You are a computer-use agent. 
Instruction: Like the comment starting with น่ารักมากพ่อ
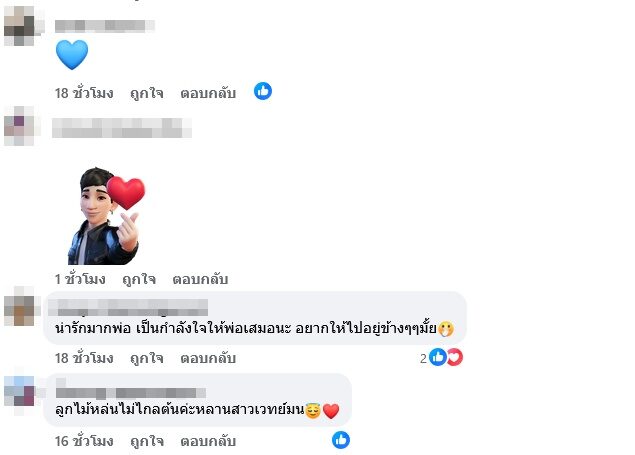coord(147,358)
